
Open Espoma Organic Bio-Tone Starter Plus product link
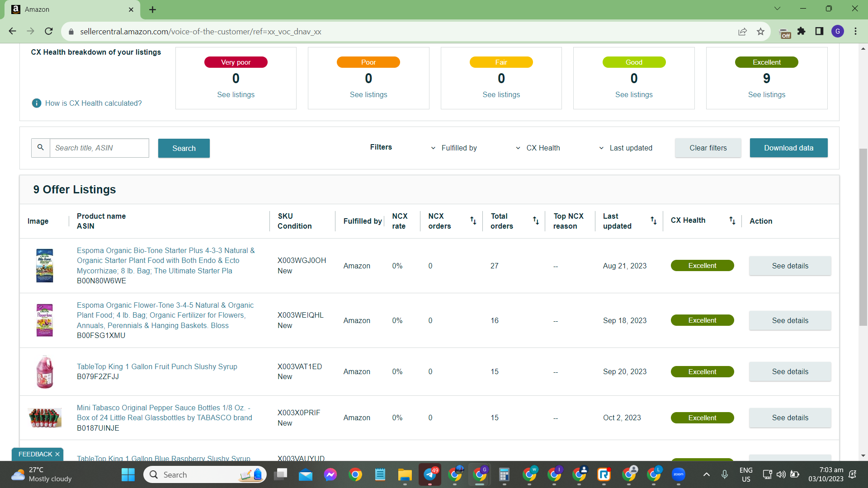tap(166, 261)
